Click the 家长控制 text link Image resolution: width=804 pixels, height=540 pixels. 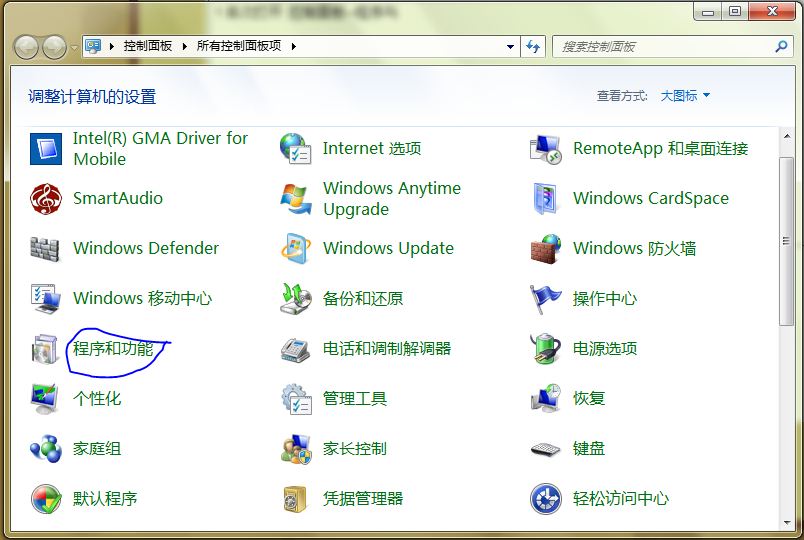click(x=355, y=449)
